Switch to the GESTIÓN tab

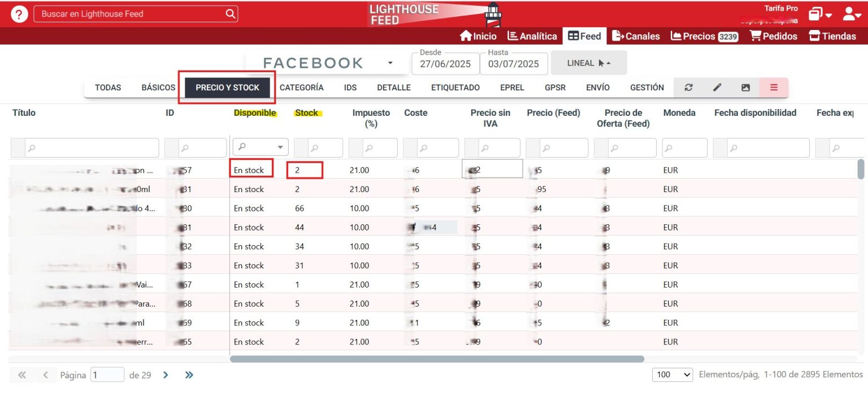[647, 88]
